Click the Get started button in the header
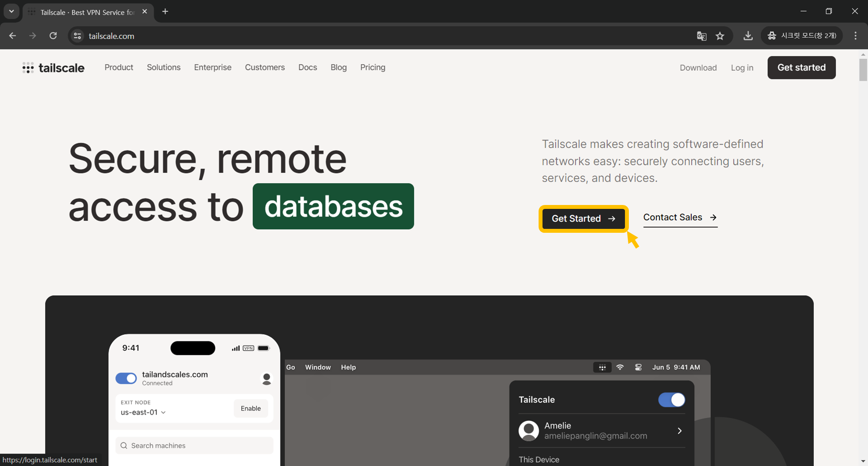The image size is (868, 466). click(802, 68)
